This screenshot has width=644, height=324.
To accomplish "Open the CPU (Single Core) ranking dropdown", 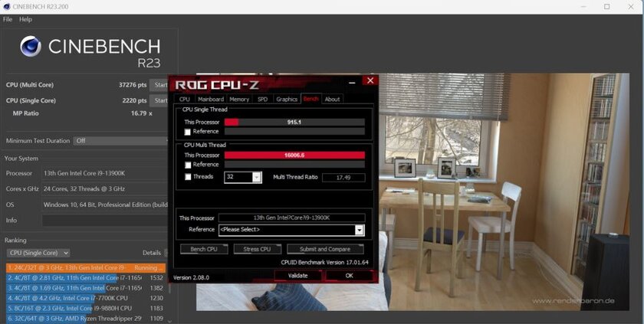I will 38,253.
